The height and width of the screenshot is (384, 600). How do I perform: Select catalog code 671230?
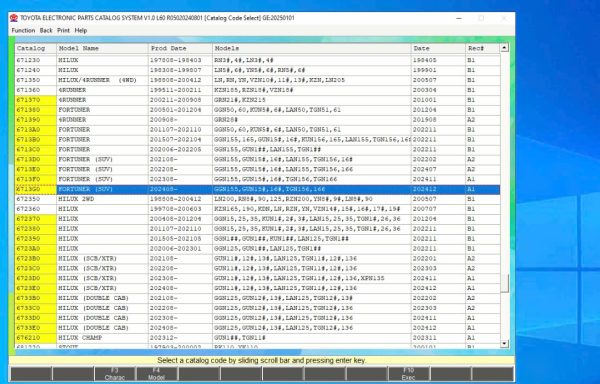(x=29, y=60)
